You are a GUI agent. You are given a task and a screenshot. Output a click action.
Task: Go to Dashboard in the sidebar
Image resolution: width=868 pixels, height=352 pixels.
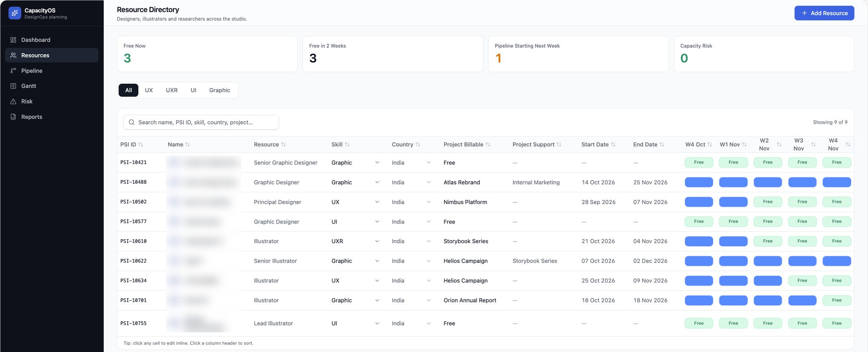52,40
